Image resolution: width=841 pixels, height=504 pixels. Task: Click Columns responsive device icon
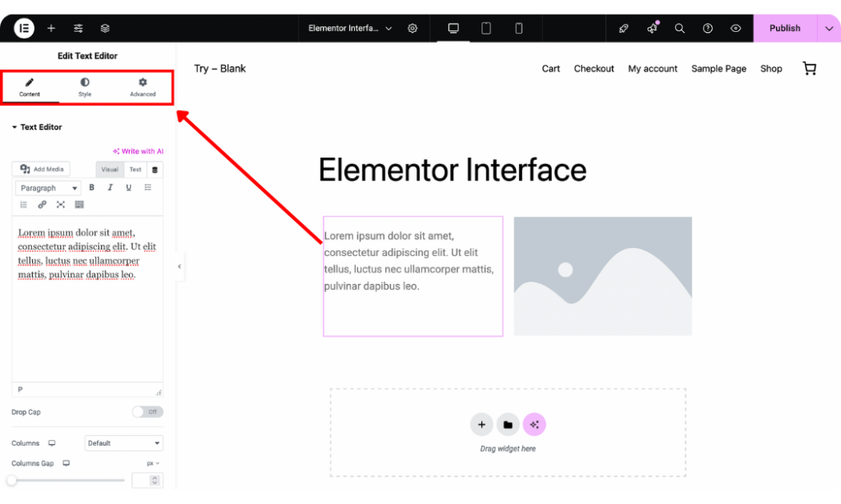pyautogui.click(x=52, y=443)
